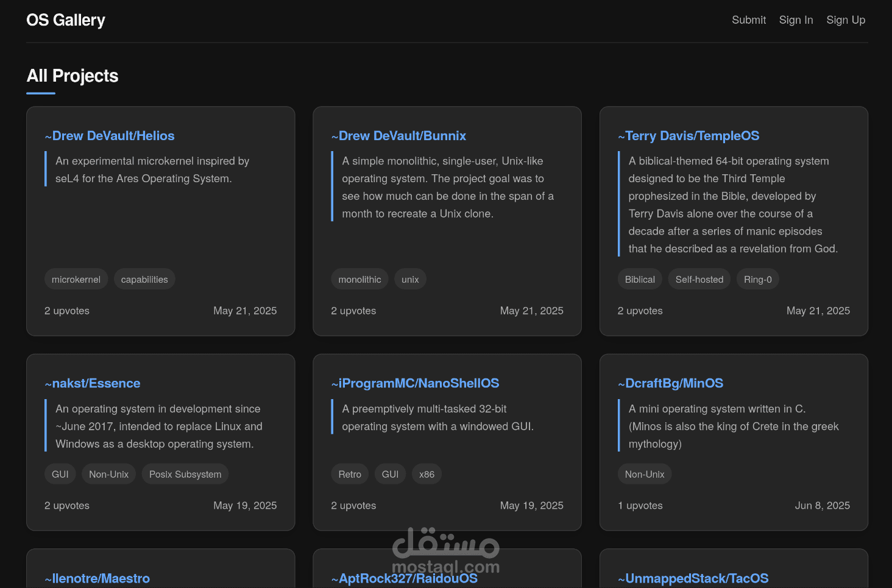892x588 pixels.
Task: Open the AptRock327/RaidouOS project
Action: tap(405, 578)
